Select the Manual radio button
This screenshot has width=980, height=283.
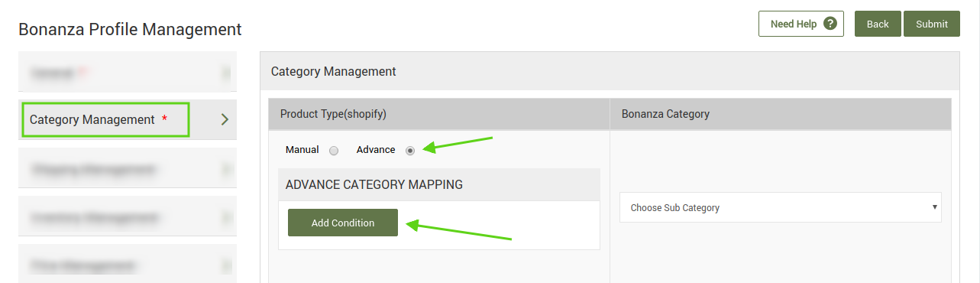click(334, 151)
